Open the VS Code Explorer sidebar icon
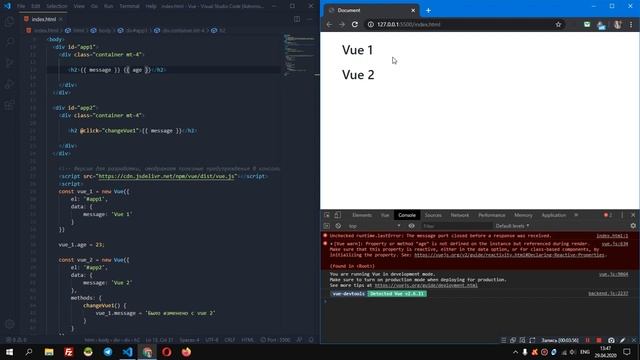The width and height of the screenshot is (640, 360). (x=9, y=21)
